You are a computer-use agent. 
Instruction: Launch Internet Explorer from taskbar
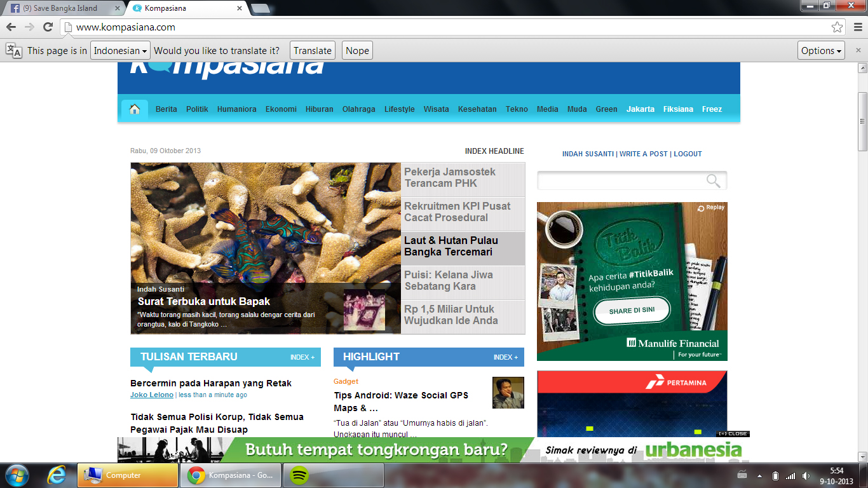click(x=57, y=475)
